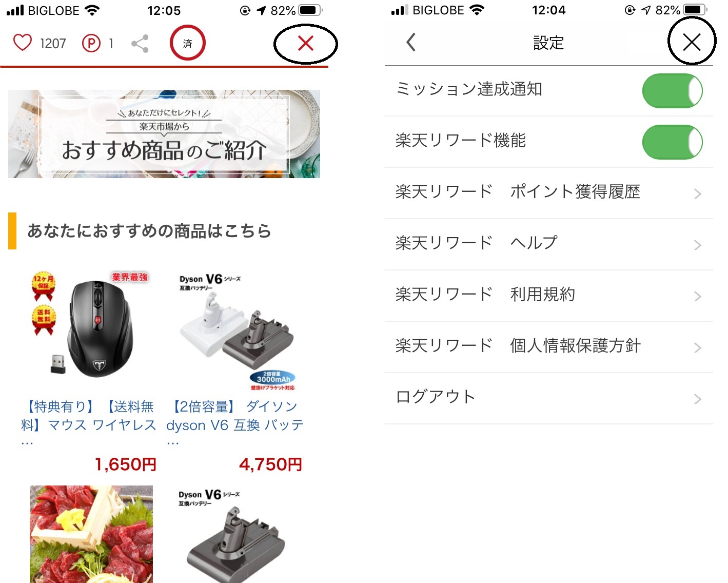Open 楽天リワード 個人情報保護方針 entry
The width and height of the screenshot is (728, 583).
pyautogui.click(x=548, y=347)
